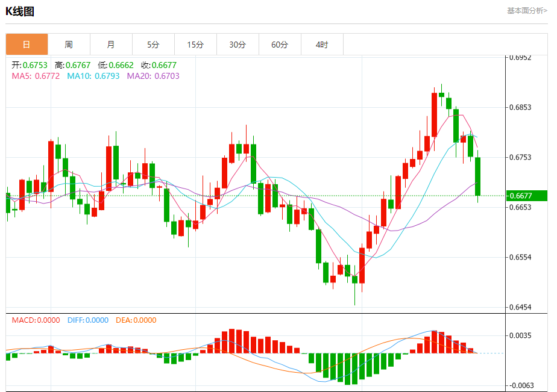Click the K线图 heading
Image resolution: width=557 pixels, height=392 pixels.
click(x=20, y=11)
